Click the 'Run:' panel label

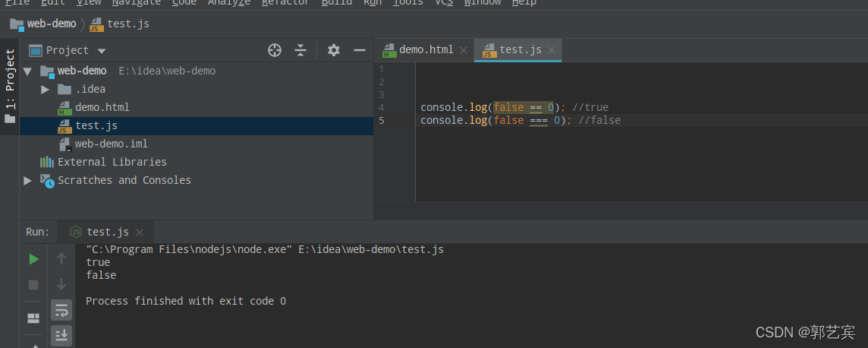point(38,232)
